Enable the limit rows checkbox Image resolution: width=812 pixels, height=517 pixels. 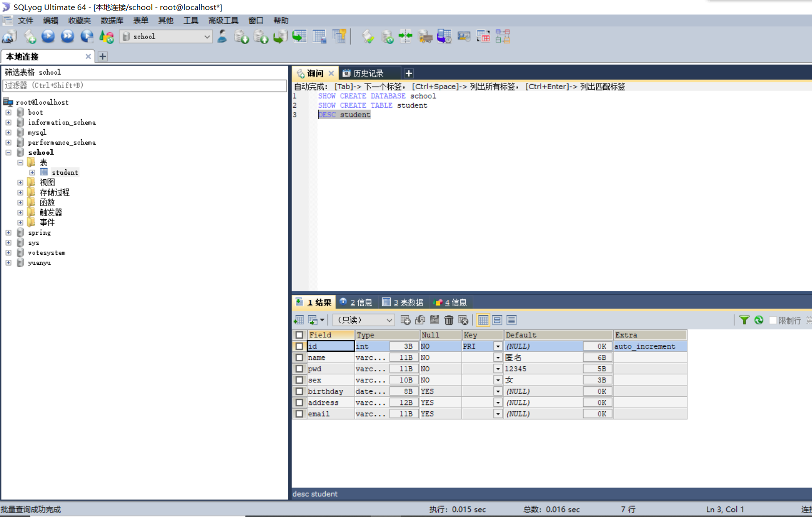tap(773, 320)
